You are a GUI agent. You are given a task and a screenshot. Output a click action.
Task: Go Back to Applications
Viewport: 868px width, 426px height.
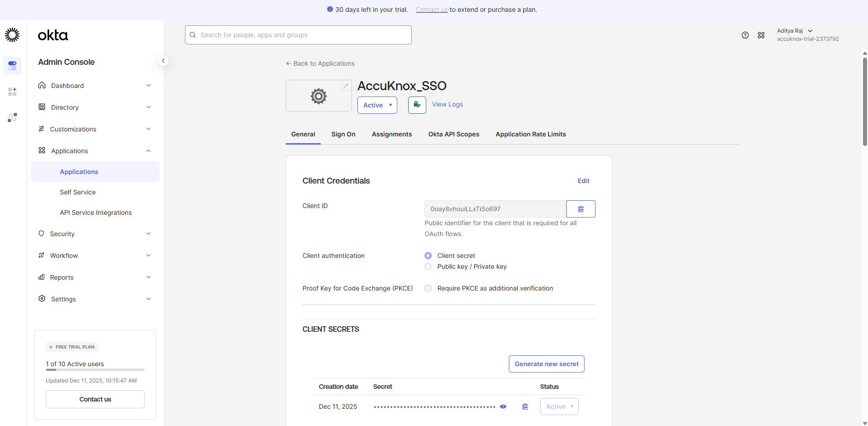(x=320, y=63)
